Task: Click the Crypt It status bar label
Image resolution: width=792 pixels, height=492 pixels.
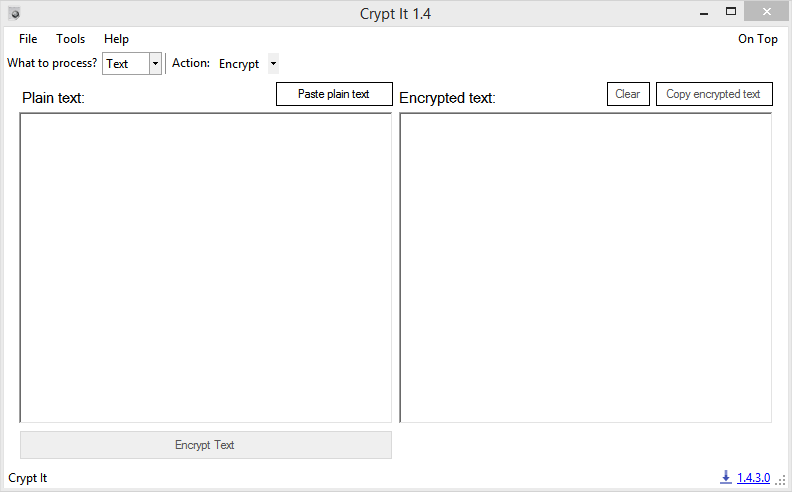Action: click(28, 478)
